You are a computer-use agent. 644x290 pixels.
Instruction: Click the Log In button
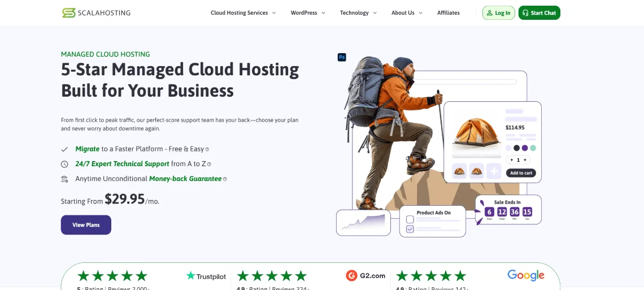pyautogui.click(x=499, y=13)
